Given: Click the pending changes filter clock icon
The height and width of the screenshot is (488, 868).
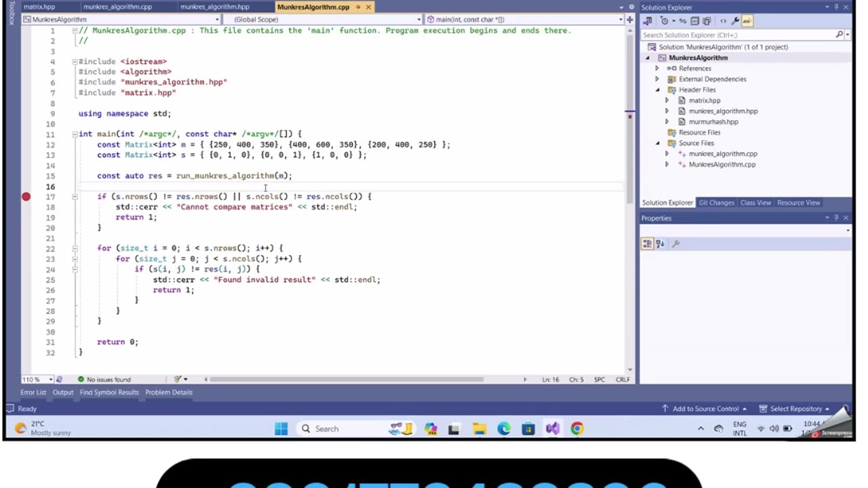Looking at the screenshot, I should pos(665,21).
